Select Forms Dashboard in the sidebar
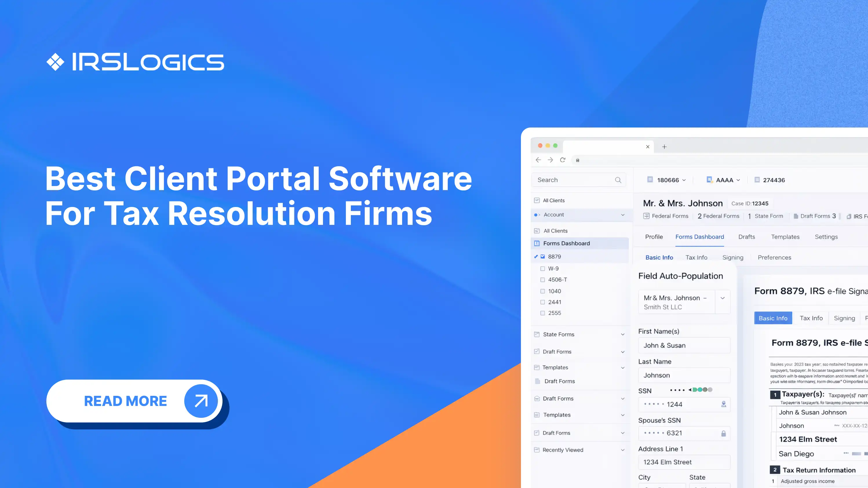The width and height of the screenshot is (868, 488). (x=566, y=243)
